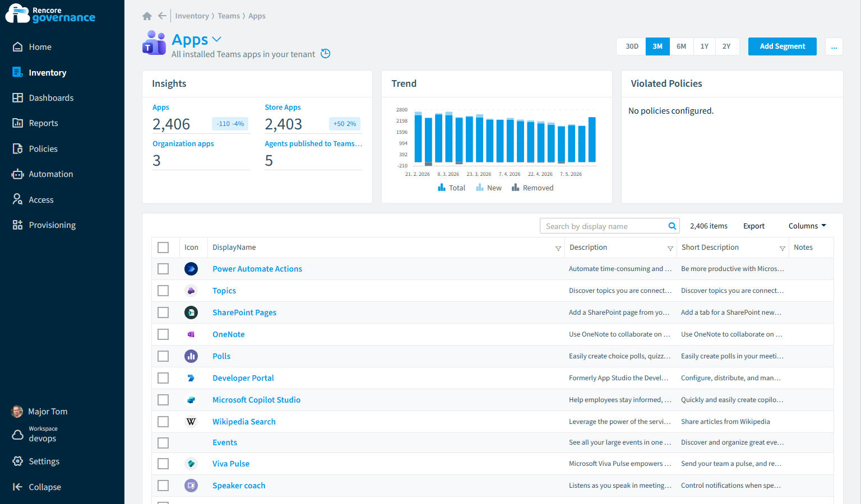Click the search magnifier icon

(x=672, y=226)
